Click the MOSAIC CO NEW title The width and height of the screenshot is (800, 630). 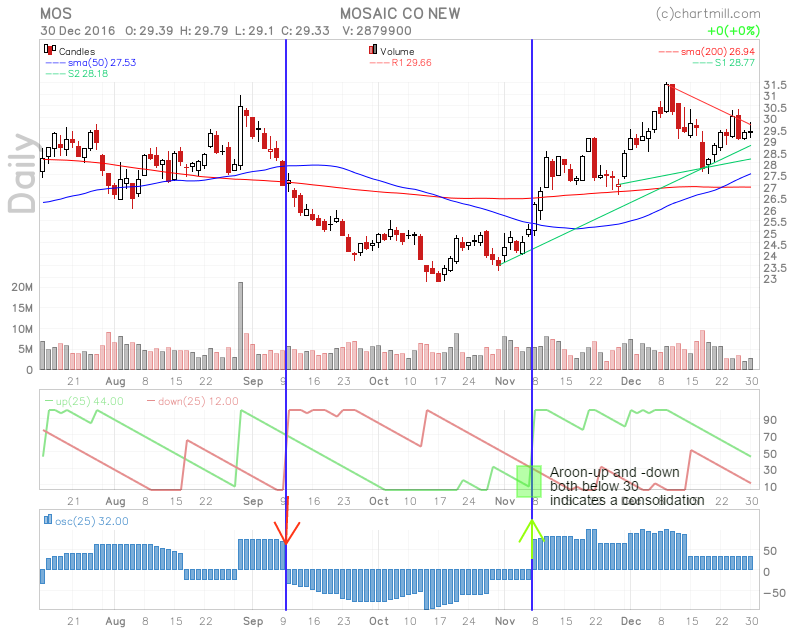tap(400, 14)
